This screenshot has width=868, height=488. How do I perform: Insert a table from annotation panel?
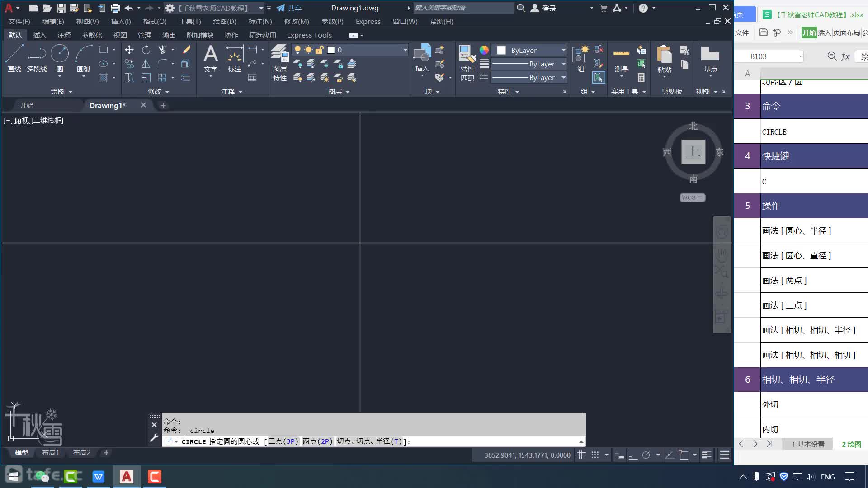[x=252, y=78]
